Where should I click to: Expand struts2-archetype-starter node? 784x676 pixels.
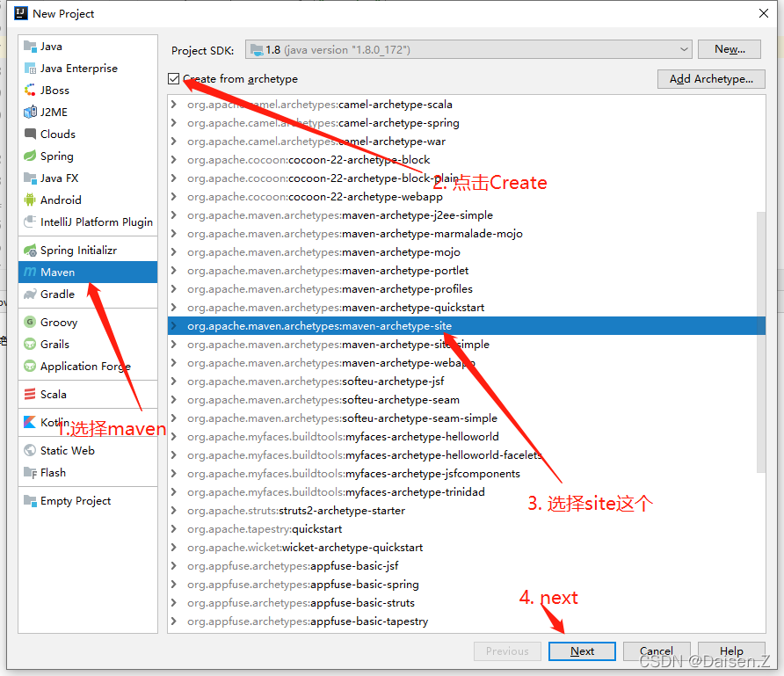click(x=173, y=510)
